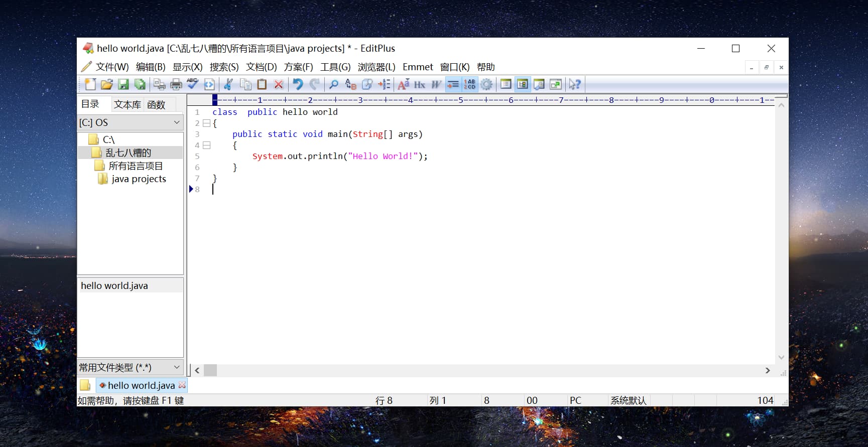This screenshot has height=447, width=868.
Task: Open the [C:] OS drive dropdown
Action: point(177,122)
